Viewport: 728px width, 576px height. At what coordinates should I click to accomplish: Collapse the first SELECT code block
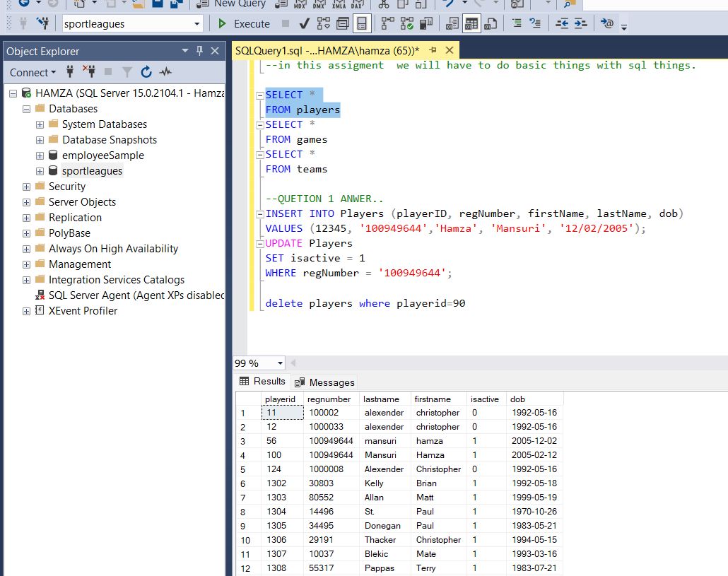[x=259, y=95]
